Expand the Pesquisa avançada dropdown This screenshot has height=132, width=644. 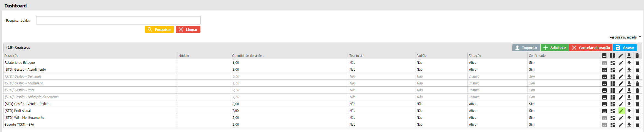[625, 37]
